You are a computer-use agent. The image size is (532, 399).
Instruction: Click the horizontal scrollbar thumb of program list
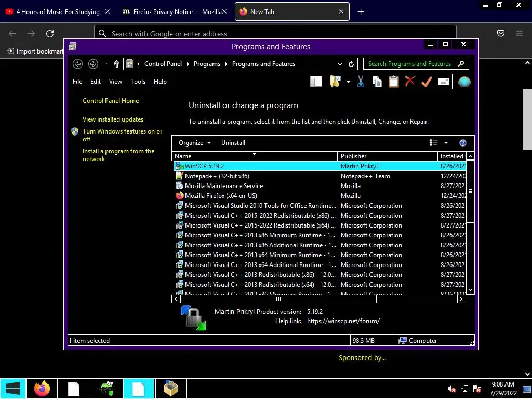pos(278,299)
